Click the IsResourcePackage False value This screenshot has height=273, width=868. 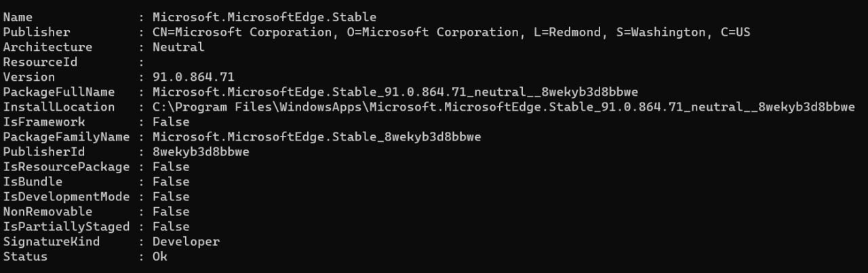[171, 166]
